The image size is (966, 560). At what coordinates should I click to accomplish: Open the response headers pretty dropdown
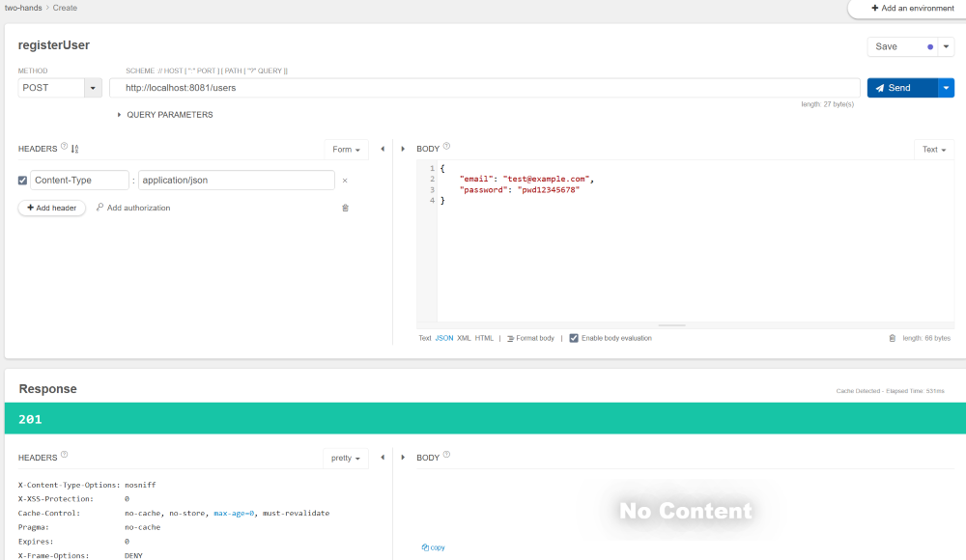pos(346,458)
